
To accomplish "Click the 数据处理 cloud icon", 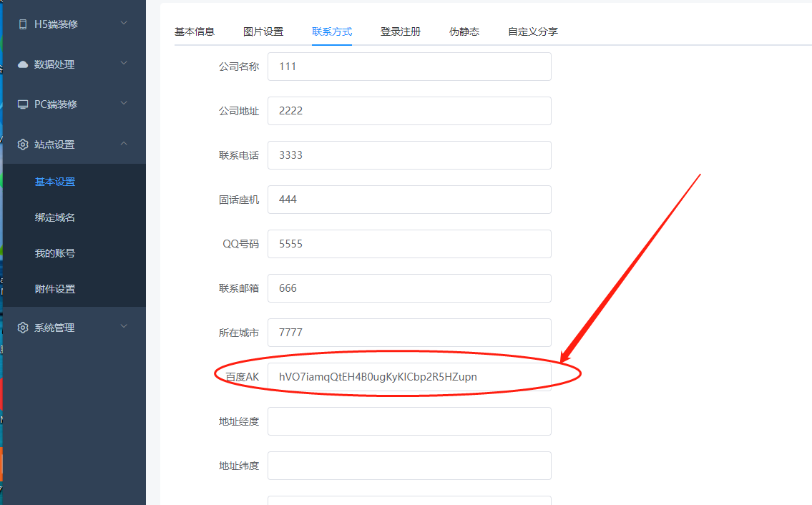I will (23, 64).
